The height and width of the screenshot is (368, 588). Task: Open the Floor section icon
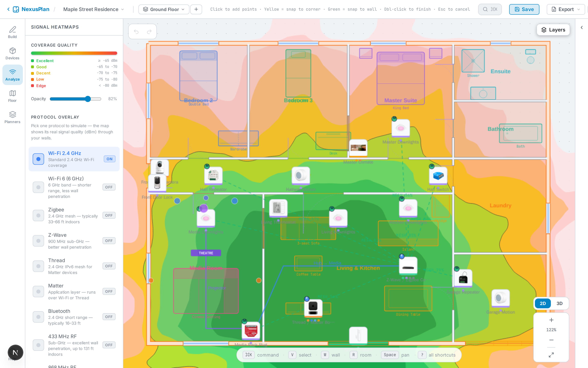[12, 96]
